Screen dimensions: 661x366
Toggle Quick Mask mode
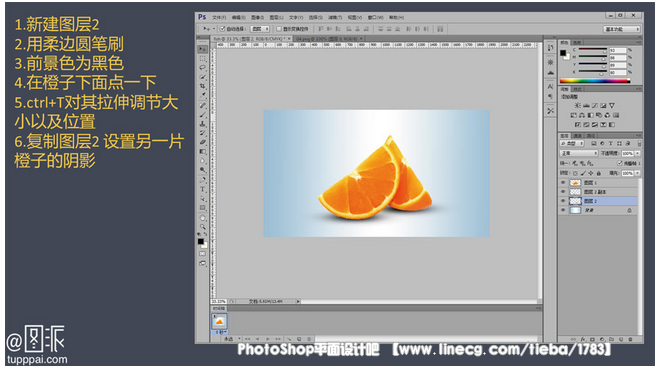click(203, 254)
